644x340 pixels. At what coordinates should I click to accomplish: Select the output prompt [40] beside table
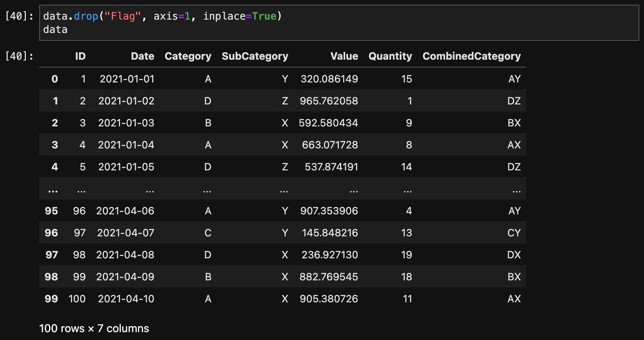coord(19,56)
